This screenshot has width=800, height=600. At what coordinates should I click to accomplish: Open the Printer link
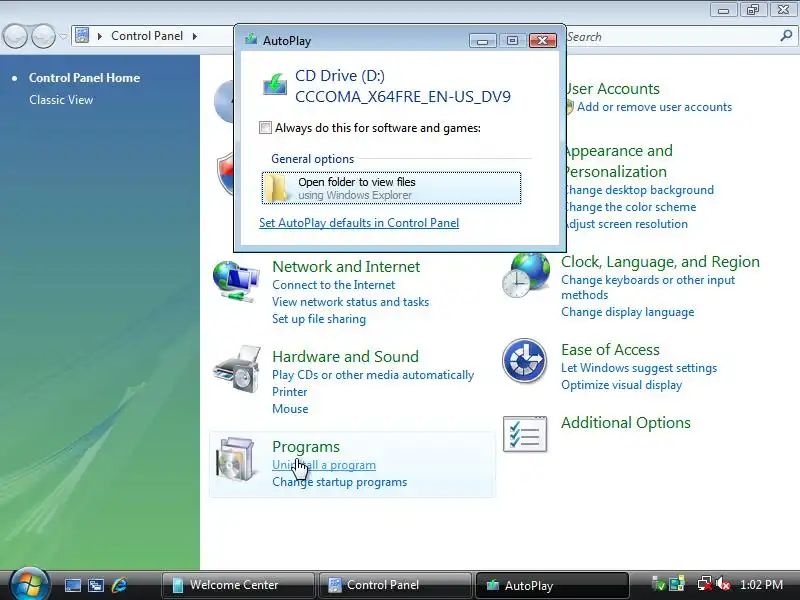(x=289, y=392)
